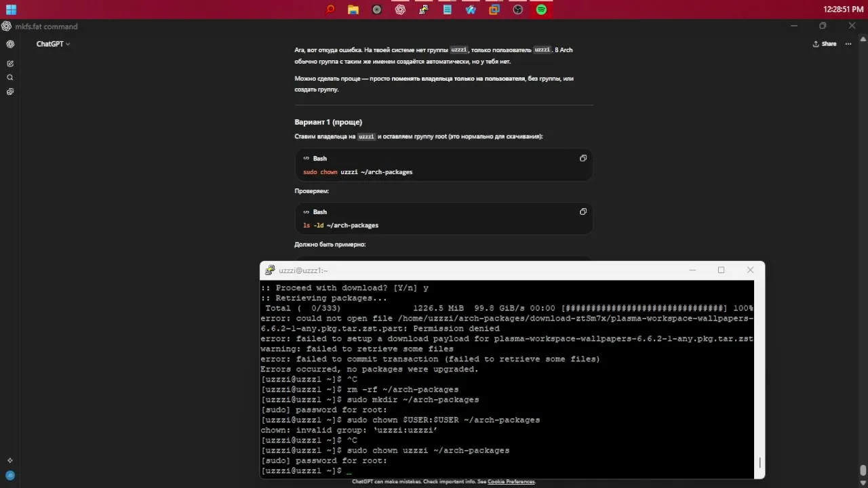This screenshot has width=868, height=488.
Task: Close the PuTTY terminal window
Action: pyautogui.click(x=750, y=270)
